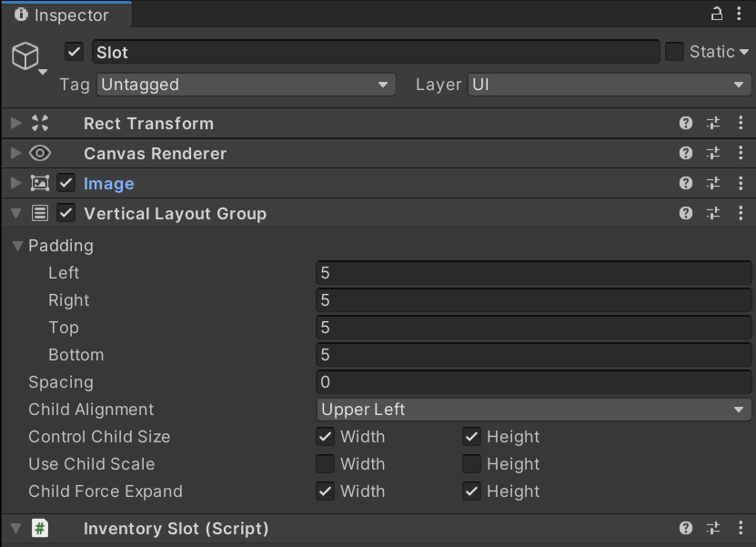Open the Image component context menu
The width and height of the screenshot is (756, 547).
tap(741, 183)
